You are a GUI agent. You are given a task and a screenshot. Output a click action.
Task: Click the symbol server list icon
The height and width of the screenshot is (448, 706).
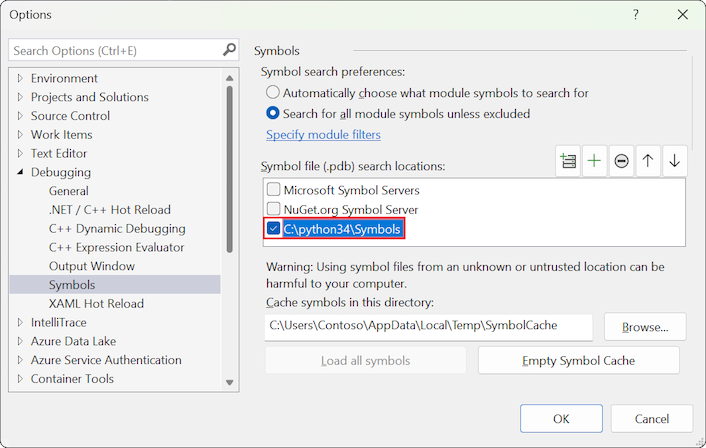click(x=568, y=161)
